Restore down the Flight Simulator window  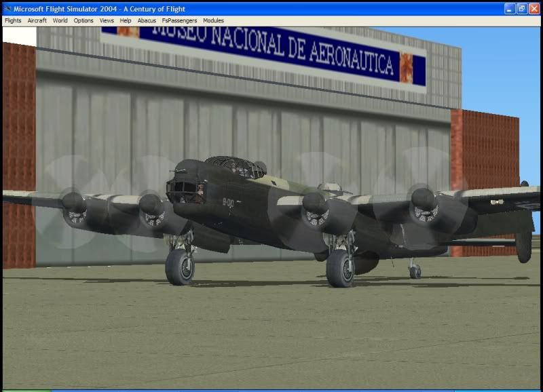(521, 9)
